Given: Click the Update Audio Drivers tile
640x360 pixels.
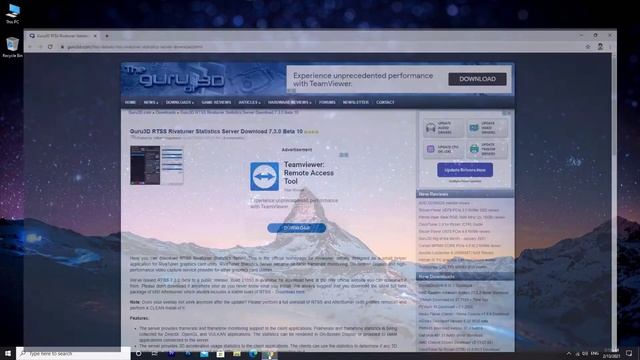Looking at the screenshot, I should coord(443,128).
